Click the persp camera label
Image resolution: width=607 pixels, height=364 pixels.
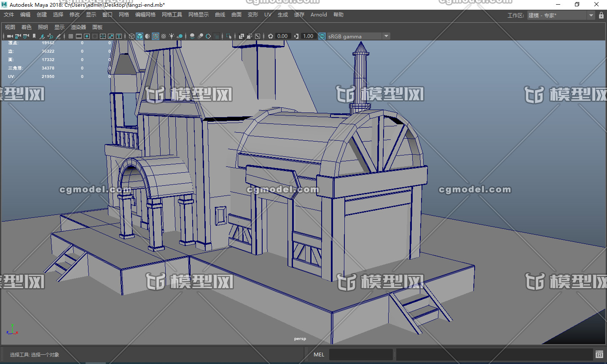click(300, 339)
